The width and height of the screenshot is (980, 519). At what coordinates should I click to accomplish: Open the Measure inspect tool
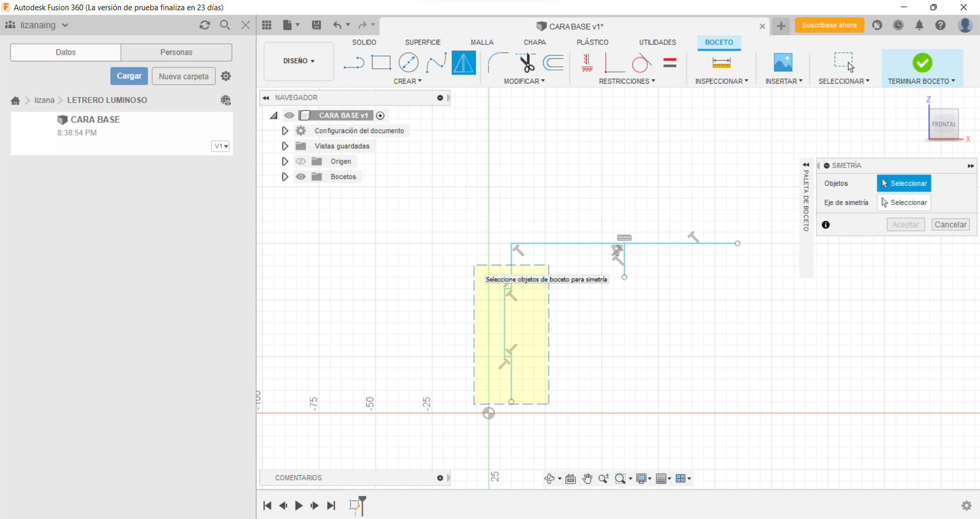pyautogui.click(x=721, y=63)
